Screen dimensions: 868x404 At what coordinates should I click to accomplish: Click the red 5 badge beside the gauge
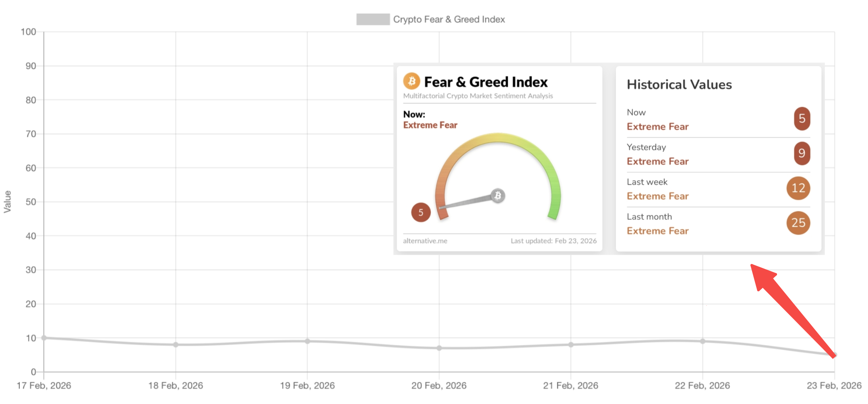point(421,212)
